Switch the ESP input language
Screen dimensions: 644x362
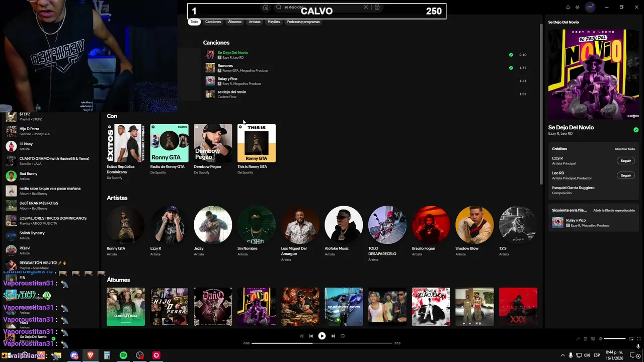(x=597, y=355)
